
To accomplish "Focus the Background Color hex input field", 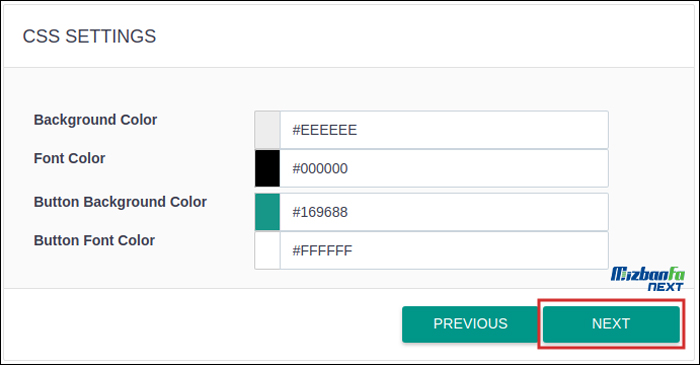I will pyautogui.click(x=444, y=130).
